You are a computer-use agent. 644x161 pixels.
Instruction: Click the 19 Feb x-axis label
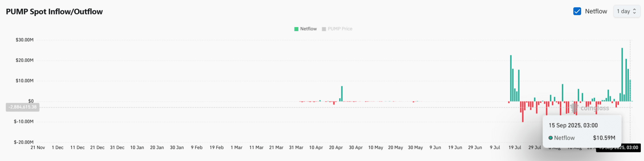tap(217, 147)
